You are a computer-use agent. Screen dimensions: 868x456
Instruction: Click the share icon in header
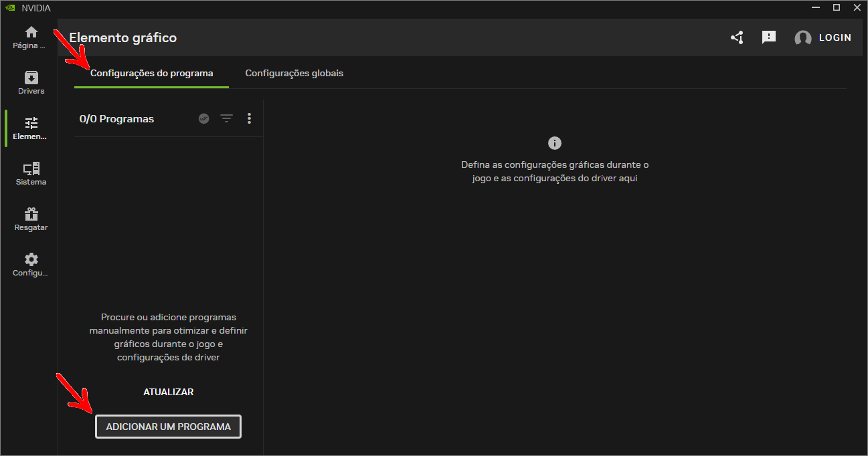737,37
